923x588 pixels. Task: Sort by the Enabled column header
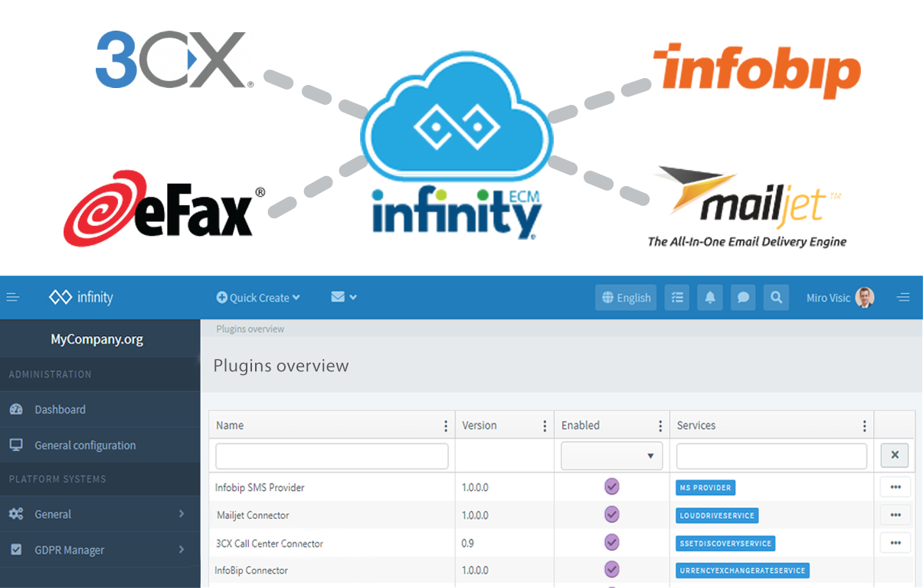[581, 425]
